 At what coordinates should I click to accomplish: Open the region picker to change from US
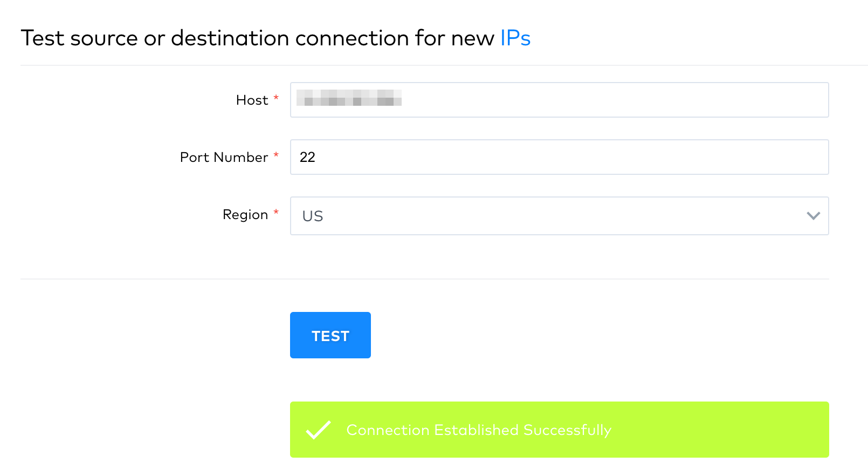(x=559, y=216)
